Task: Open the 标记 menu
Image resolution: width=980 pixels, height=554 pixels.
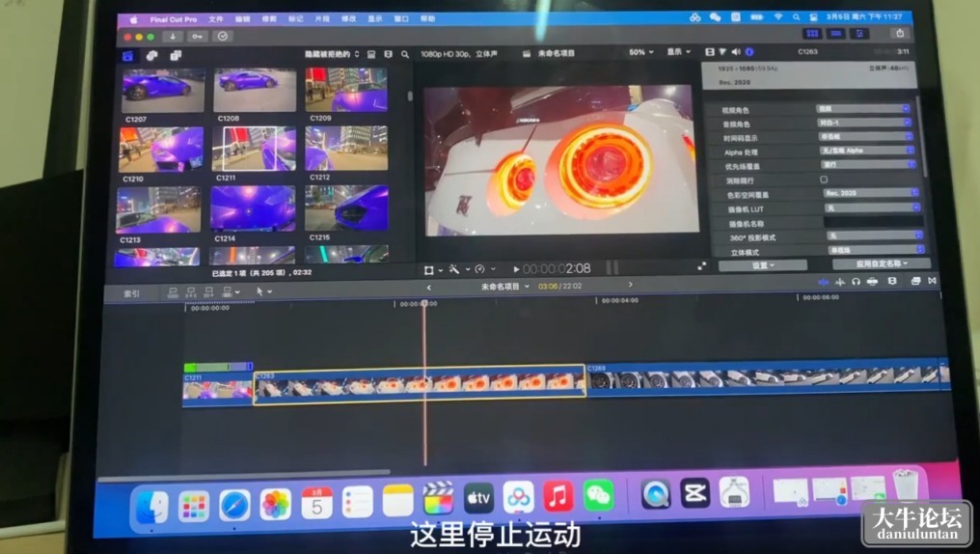Action: 295,19
